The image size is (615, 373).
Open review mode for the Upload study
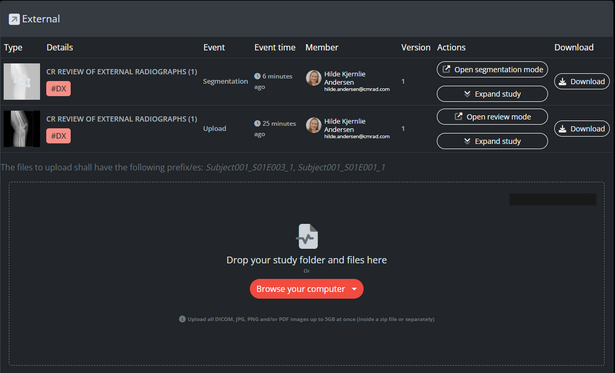click(x=492, y=117)
